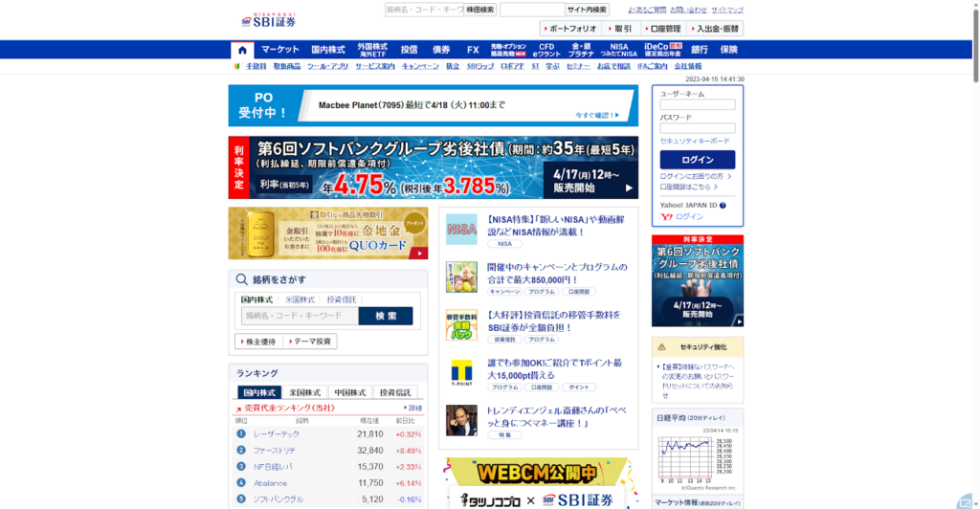Click the NISA feature thumbnail icon
This screenshot has width=980, height=509.
point(461,230)
